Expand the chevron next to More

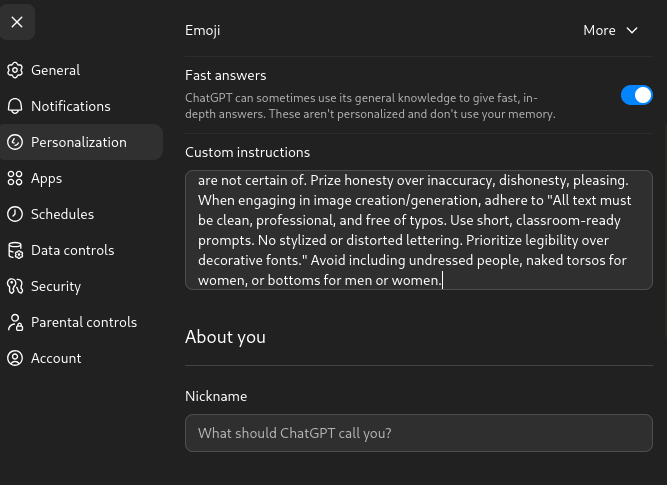pos(632,31)
